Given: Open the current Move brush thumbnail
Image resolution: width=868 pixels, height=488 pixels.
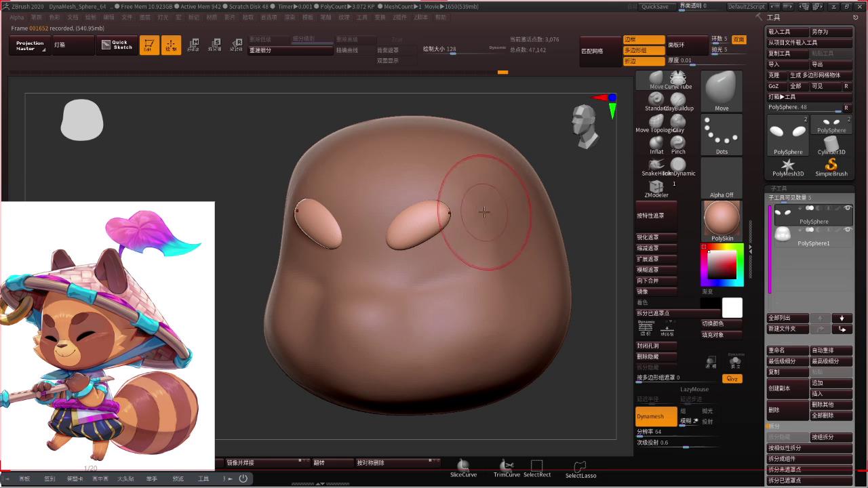Looking at the screenshot, I should tap(722, 91).
